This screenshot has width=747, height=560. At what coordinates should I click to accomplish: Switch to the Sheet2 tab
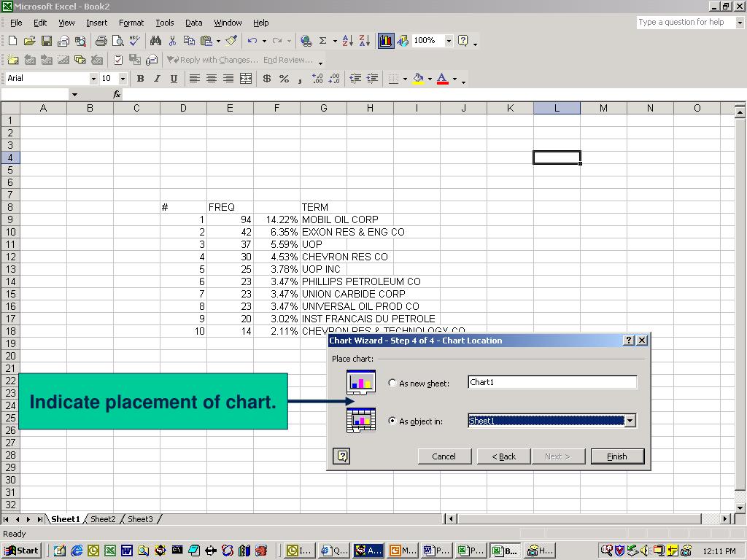(x=103, y=519)
